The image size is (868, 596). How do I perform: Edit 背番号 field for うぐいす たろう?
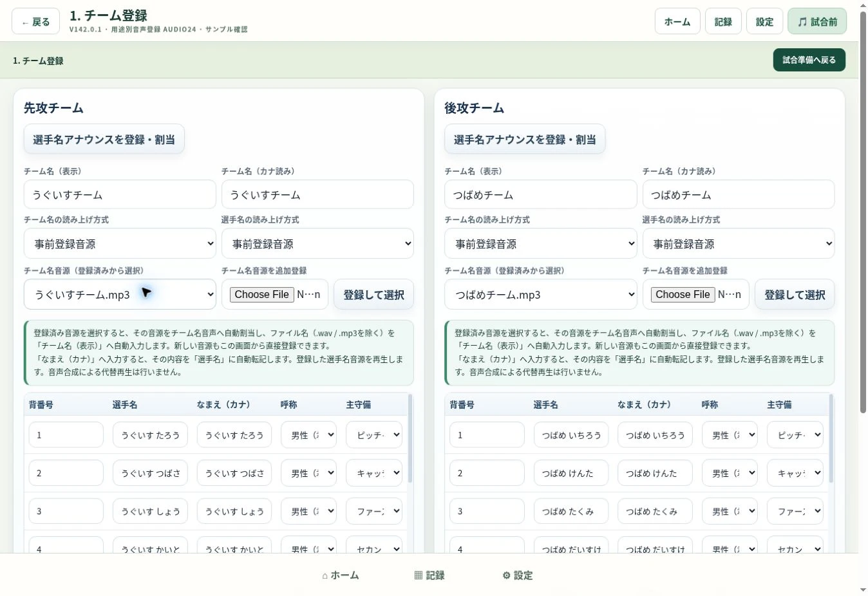66,435
